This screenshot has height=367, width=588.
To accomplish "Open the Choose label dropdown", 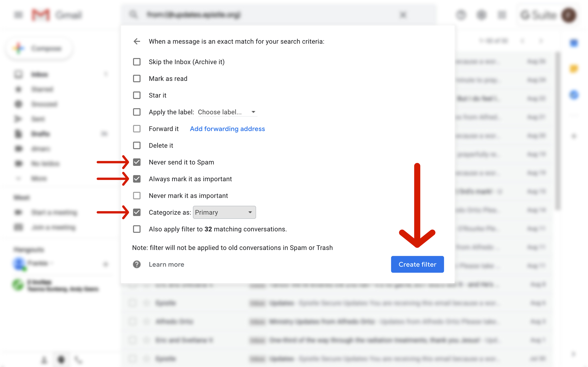I will tap(227, 112).
